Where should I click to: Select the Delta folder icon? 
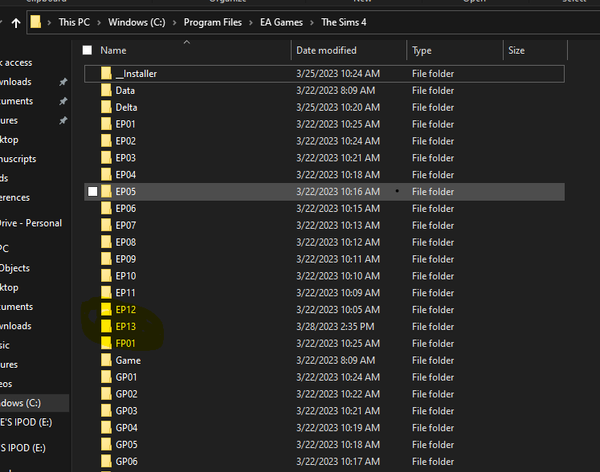coord(106,107)
